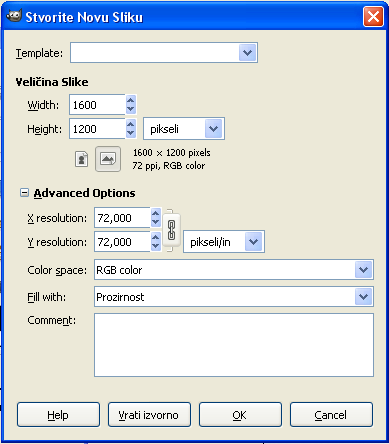Close the Stvorite Novu Sliku dialog
The width and height of the screenshot is (389, 444).
(373, 16)
